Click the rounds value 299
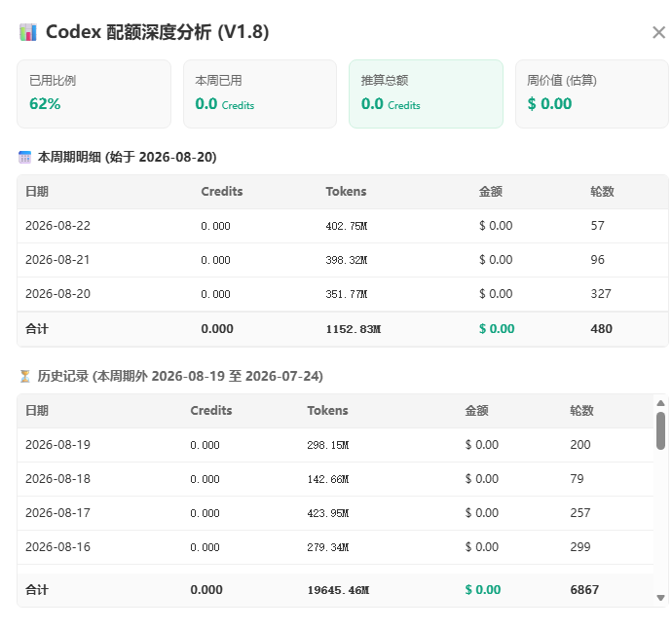The height and width of the screenshot is (630, 672). pos(579,547)
